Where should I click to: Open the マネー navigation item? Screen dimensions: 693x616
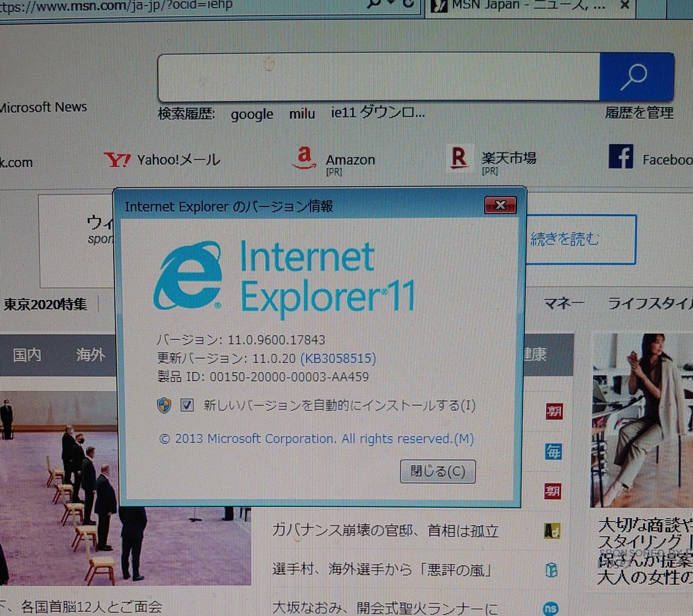point(564,303)
